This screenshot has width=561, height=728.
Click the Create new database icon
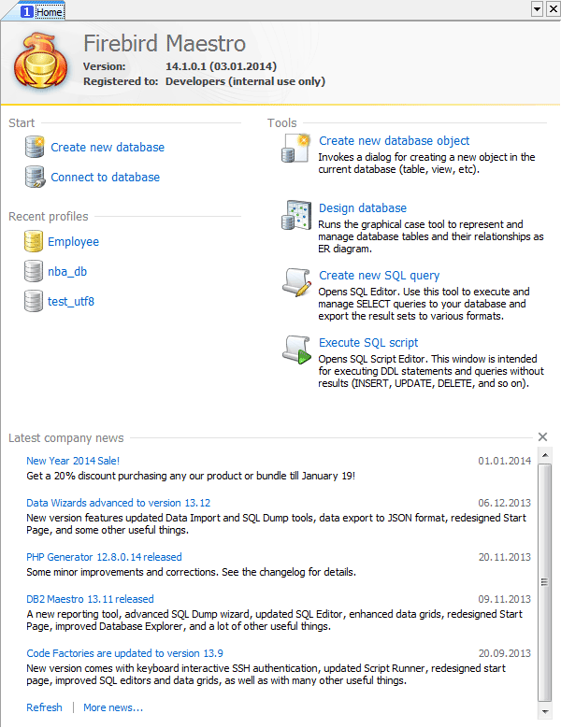[x=35, y=148]
